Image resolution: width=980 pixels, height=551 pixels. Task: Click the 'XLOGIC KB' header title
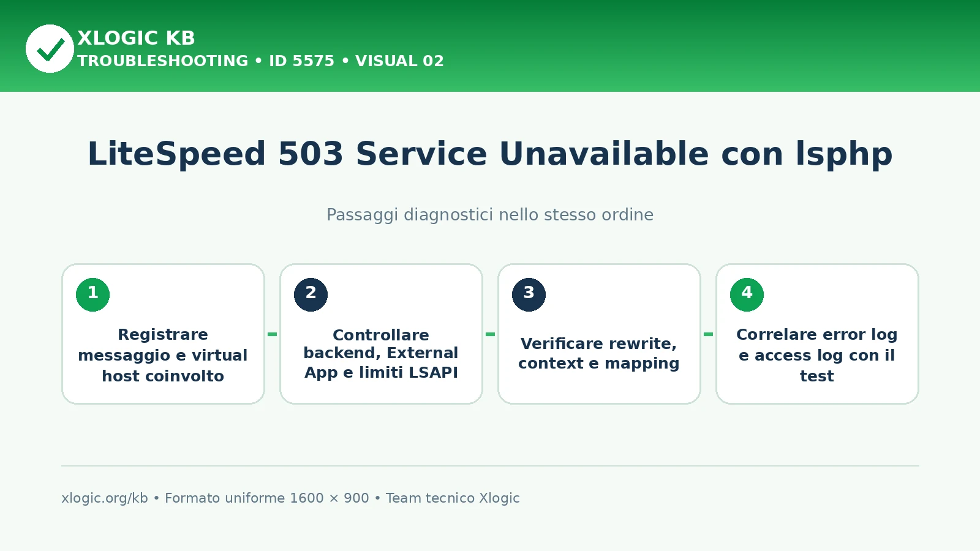click(x=136, y=38)
